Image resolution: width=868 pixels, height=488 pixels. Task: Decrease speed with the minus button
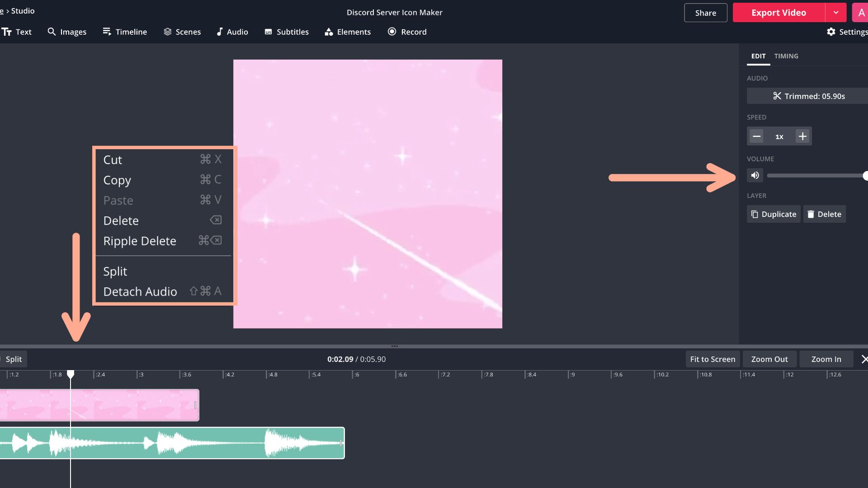(x=756, y=136)
